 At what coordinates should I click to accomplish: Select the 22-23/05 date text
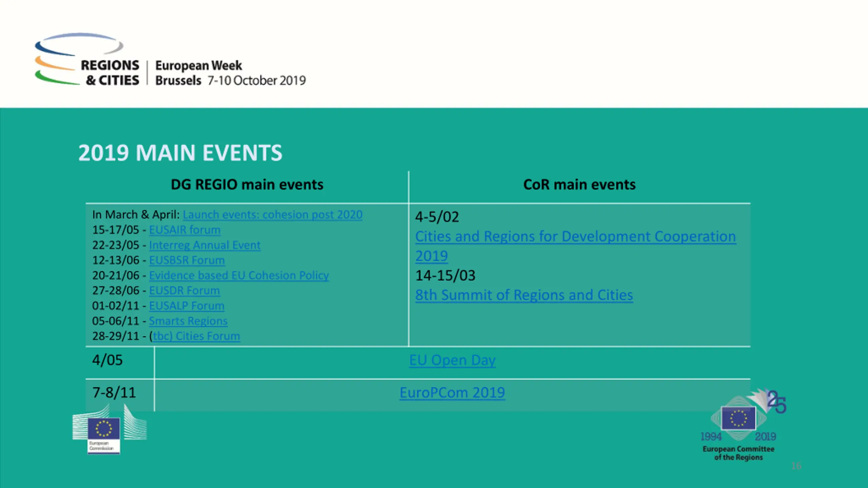(x=116, y=245)
